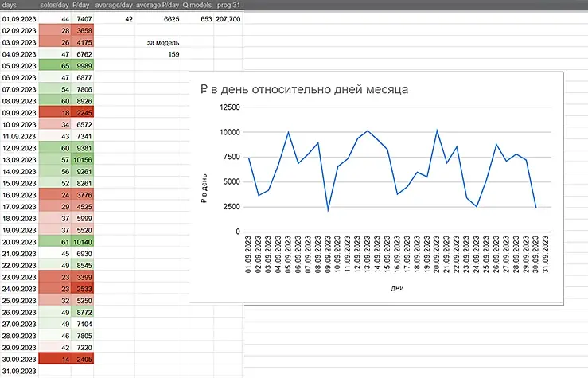
Task: Click the cell with value 9381
Action: coord(83,148)
